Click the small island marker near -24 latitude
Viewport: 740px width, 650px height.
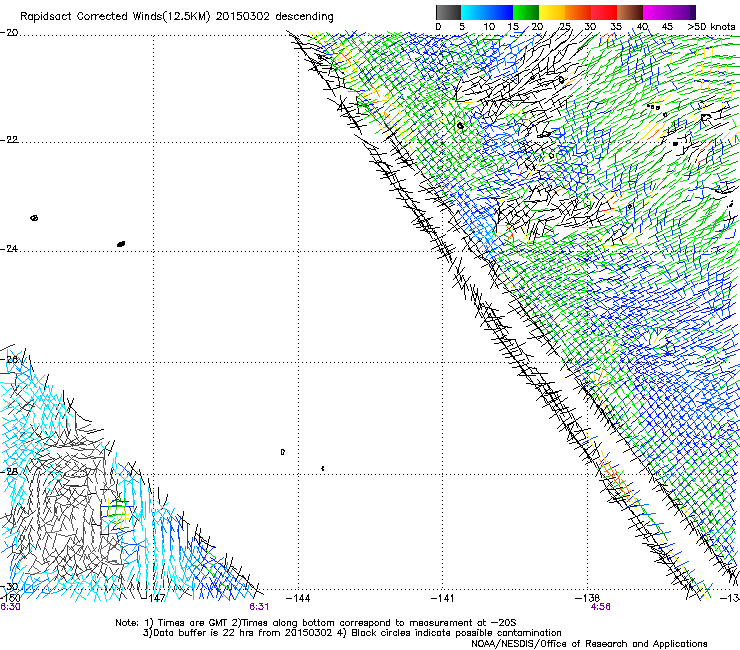click(x=121, y=244)
